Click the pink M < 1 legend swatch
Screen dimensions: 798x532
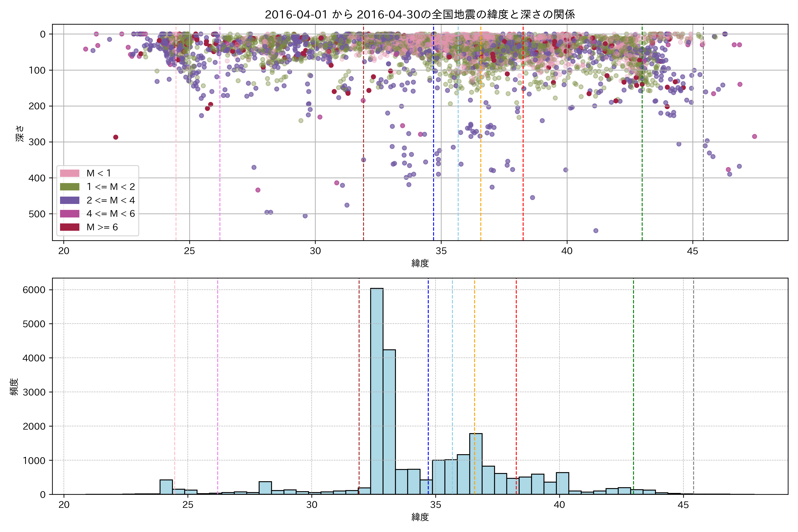[70, 173]
